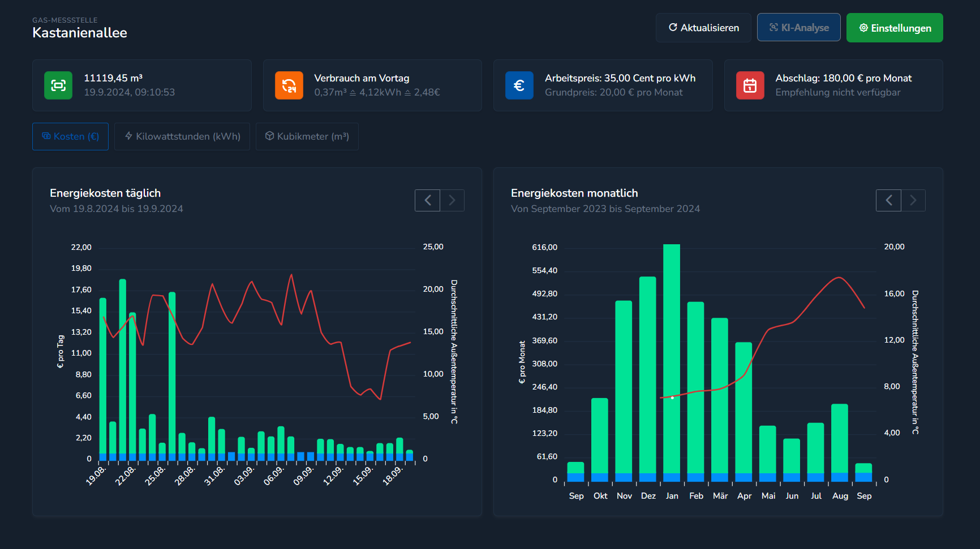Screen dimensions: 980x549
Task: Click the cube icon on the Kubikmeter button
Action: (x=270, y=136)
